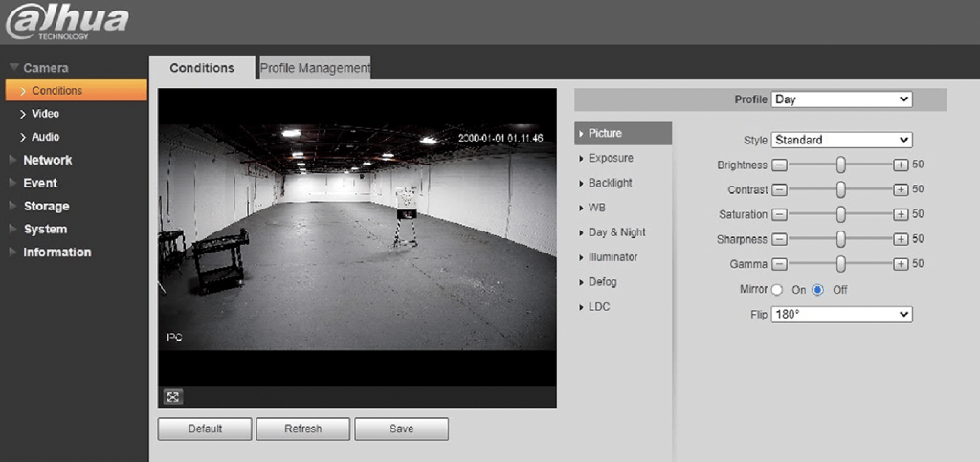Open the Exposure settings menu item
Screen dimensions: 980x462
tap(610, 158)
